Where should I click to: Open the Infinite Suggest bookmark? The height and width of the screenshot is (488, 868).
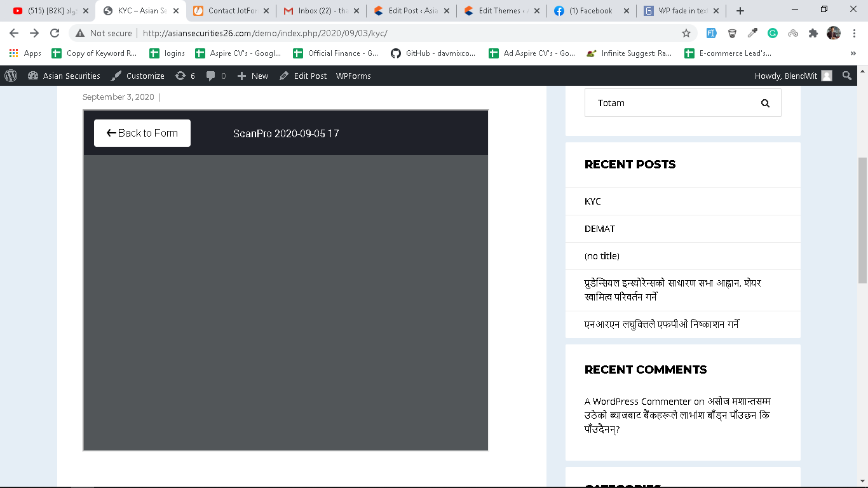pyautogui.click(x=629, y=53)
